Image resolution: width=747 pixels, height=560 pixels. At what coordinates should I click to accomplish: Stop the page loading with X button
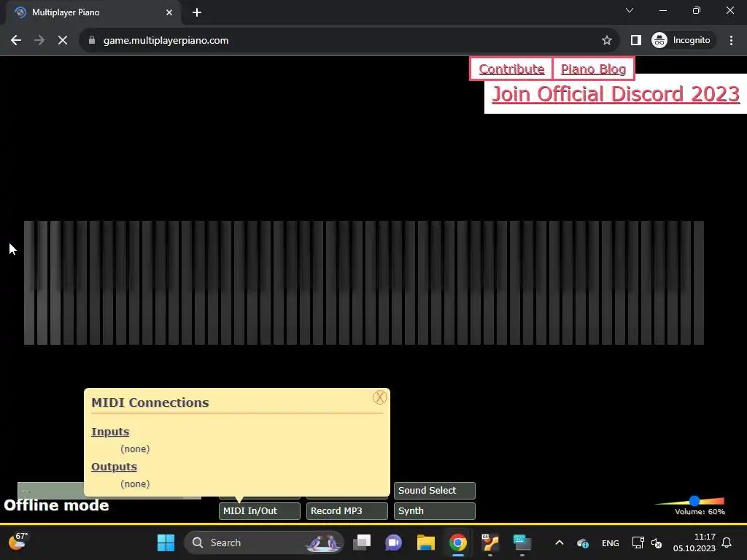[63, 41]
